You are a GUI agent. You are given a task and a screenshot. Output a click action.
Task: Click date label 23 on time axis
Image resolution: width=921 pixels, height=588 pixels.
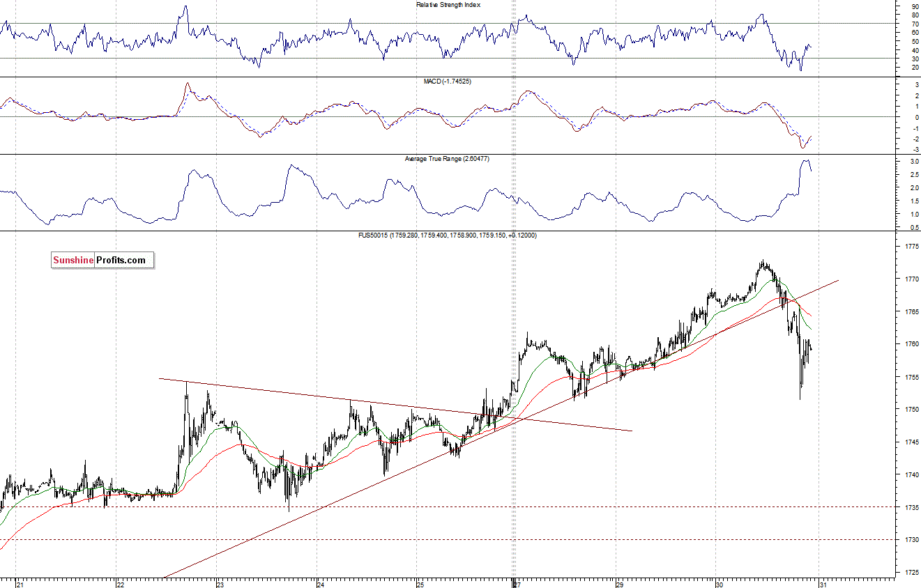220,584
